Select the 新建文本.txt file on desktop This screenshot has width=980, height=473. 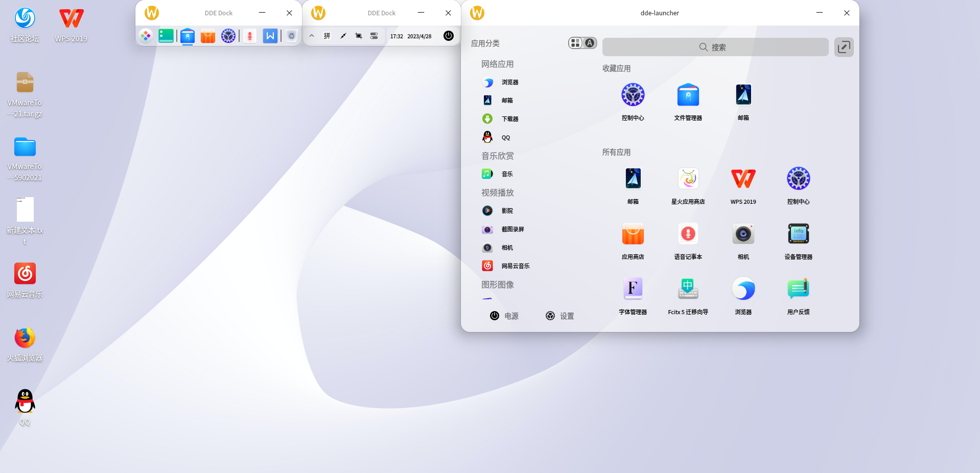pyautogui.click(x=25, y=221)
